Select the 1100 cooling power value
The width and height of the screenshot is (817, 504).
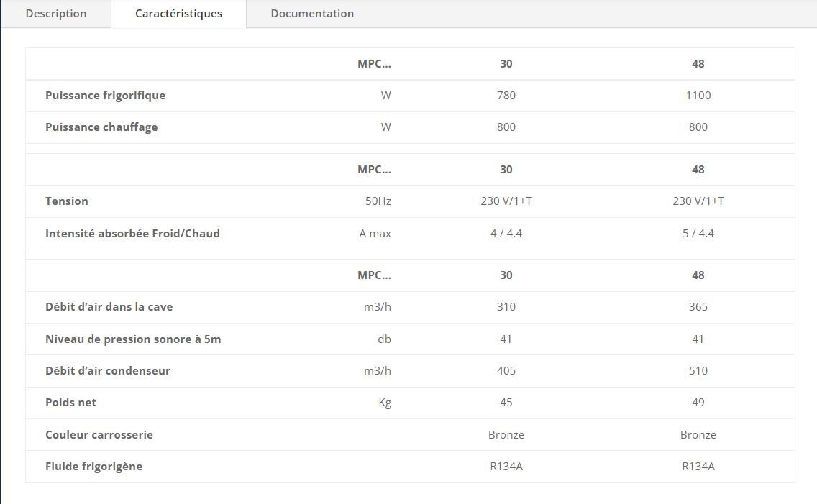click(x=698, y=96)
